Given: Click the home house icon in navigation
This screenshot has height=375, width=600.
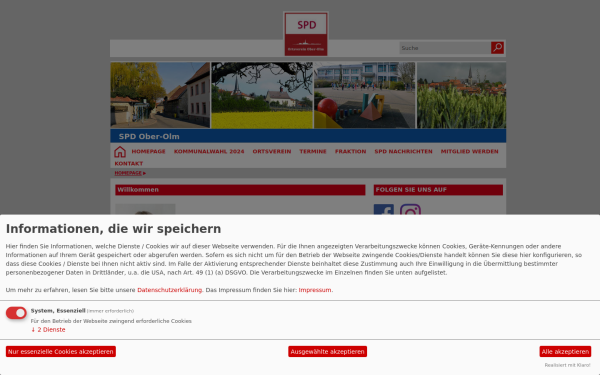Looking at the screenshot, I should (x=120, y=152).
